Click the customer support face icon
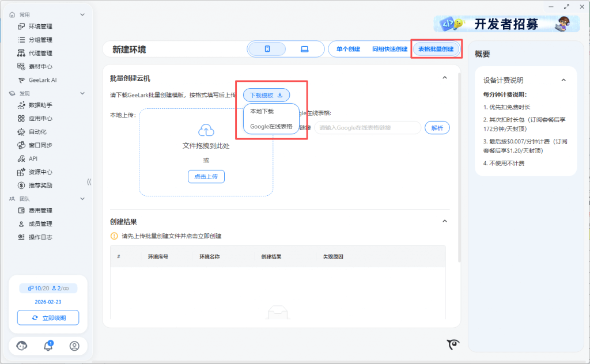Viewport: 590px width, 364px height. 22,346
